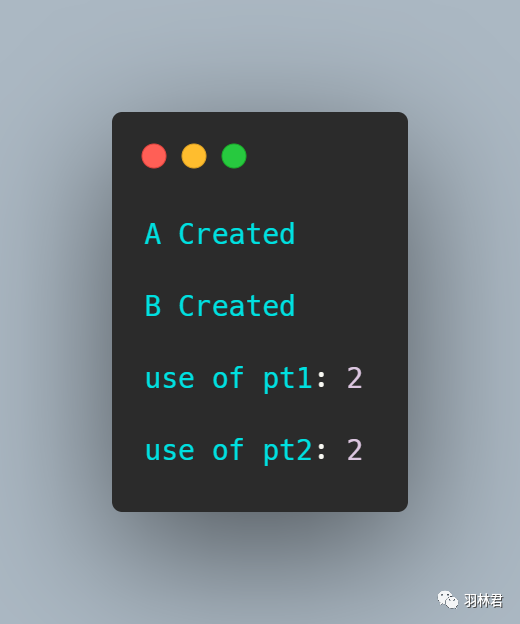Screen dimensions: 520x624
Task: Click the word of in pt2 line
Action: [x=228, y=449]
